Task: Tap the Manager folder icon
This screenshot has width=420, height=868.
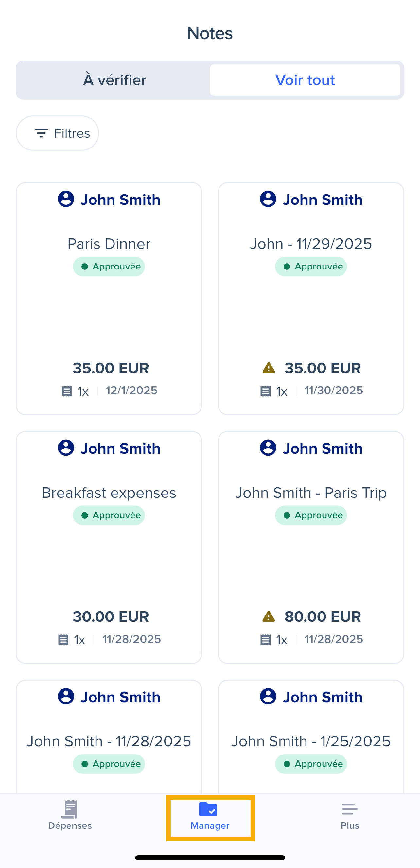Action: (x=208, y=809)
